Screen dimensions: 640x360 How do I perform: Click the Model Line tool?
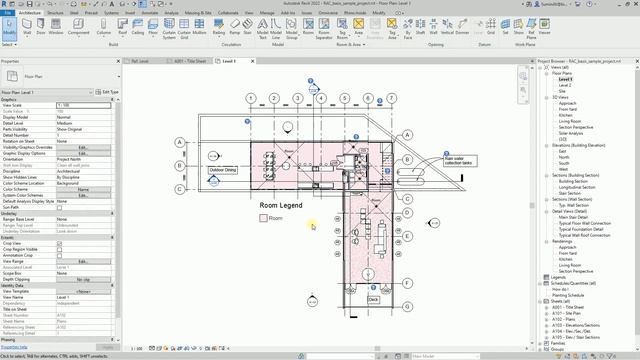pos(276,29)
